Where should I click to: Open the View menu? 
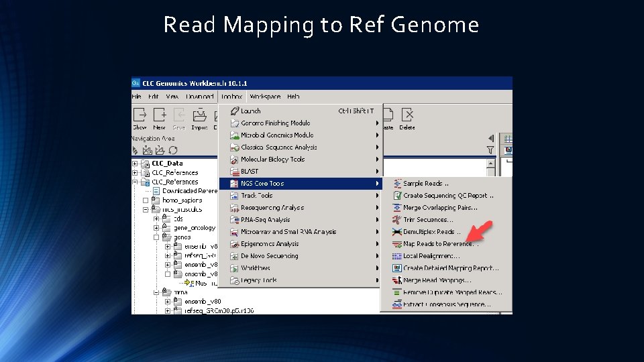172,97
